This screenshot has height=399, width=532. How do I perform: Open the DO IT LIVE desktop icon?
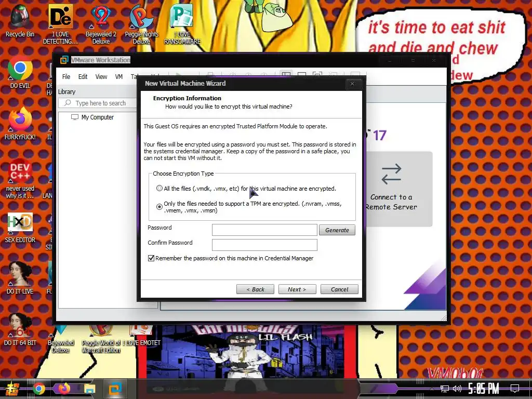pos(20,277)
